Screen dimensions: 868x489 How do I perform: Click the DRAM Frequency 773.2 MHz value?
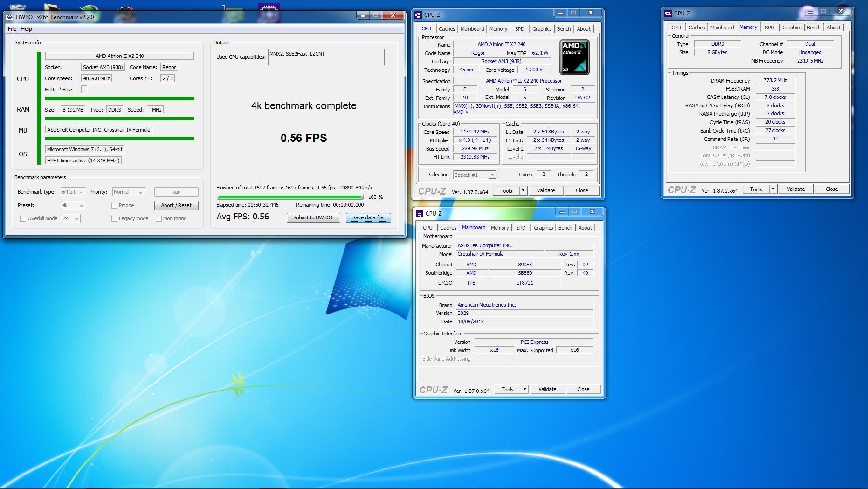775,80
